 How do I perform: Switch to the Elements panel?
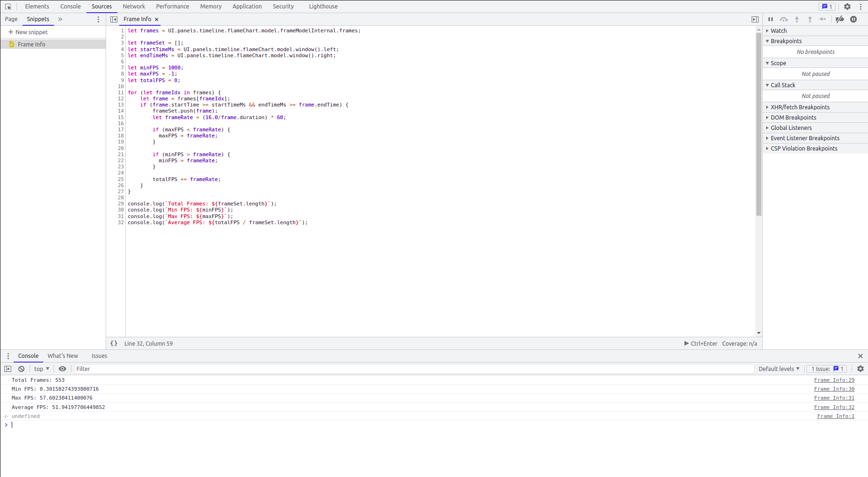point(37,7)
